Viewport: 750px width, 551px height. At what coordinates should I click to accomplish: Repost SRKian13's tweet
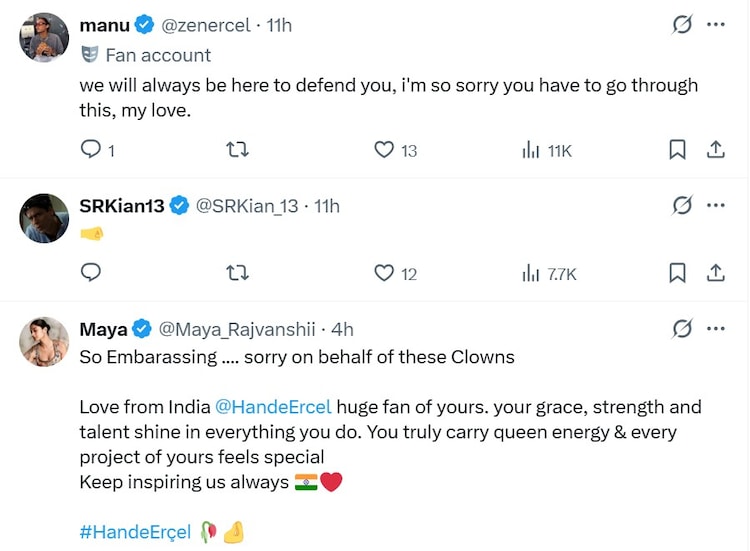[x=238, y=272]
